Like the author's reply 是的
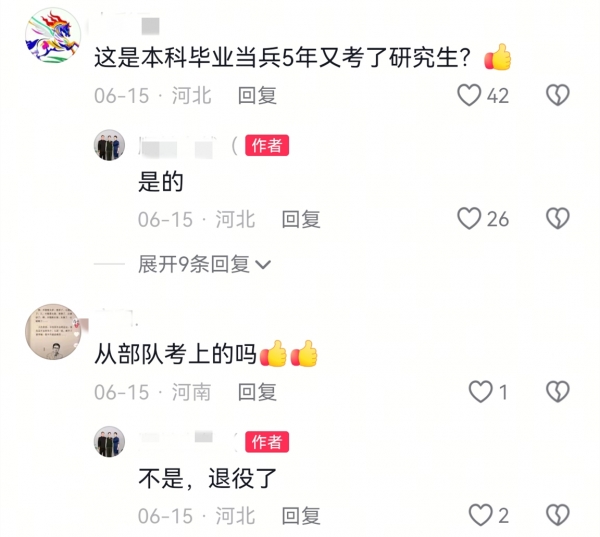This screenshot has width=600, height=537. click(x=469, y=219)
